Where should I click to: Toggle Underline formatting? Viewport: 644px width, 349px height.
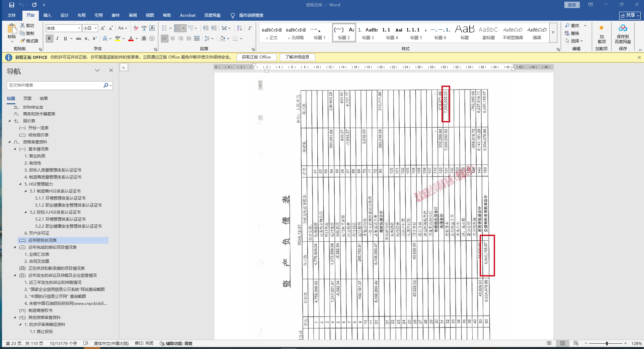pos(65,39)
